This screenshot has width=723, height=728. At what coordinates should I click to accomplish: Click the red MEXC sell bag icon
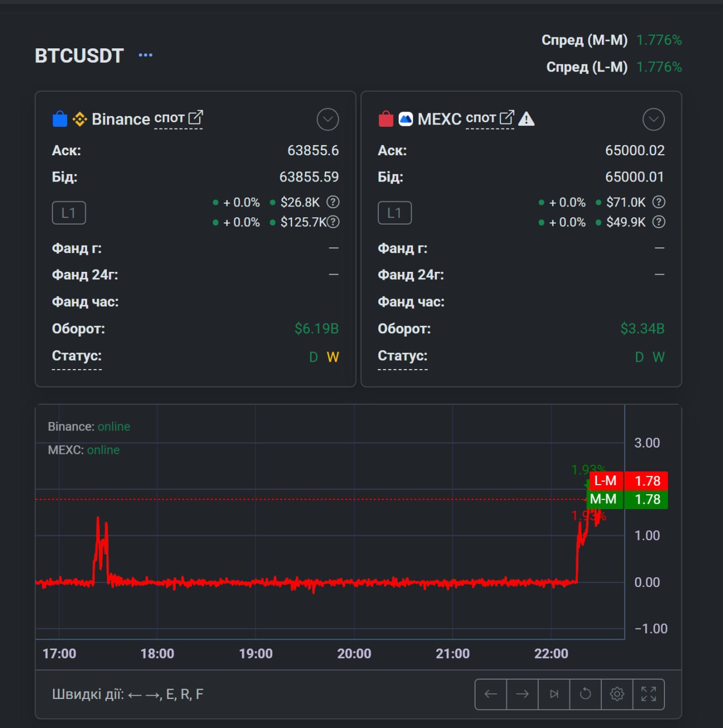click(x=386, y=119)
